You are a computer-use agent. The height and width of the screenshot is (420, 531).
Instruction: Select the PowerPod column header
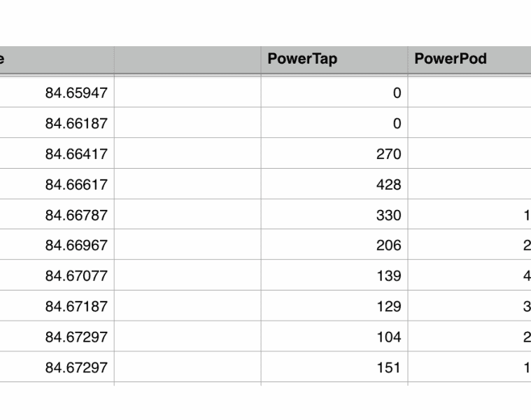click(x=469, y=59)
